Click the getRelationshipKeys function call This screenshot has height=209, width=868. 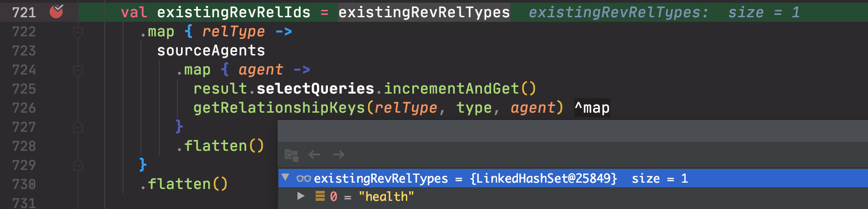pos(279,108)
